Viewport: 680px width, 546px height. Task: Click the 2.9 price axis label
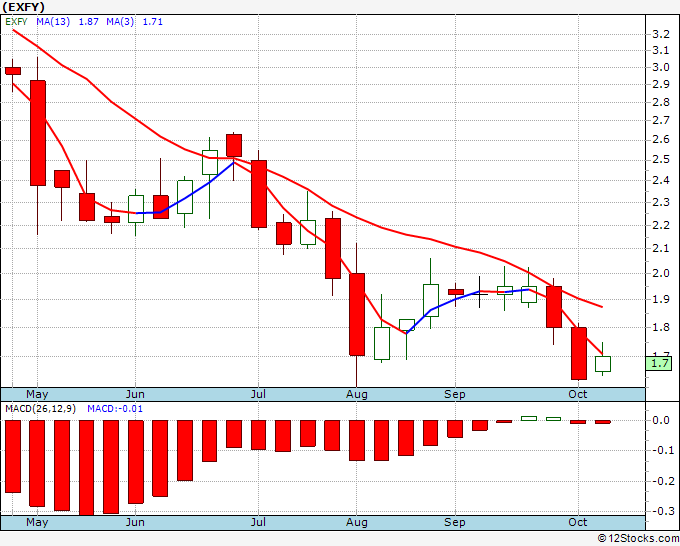point(660,84)
